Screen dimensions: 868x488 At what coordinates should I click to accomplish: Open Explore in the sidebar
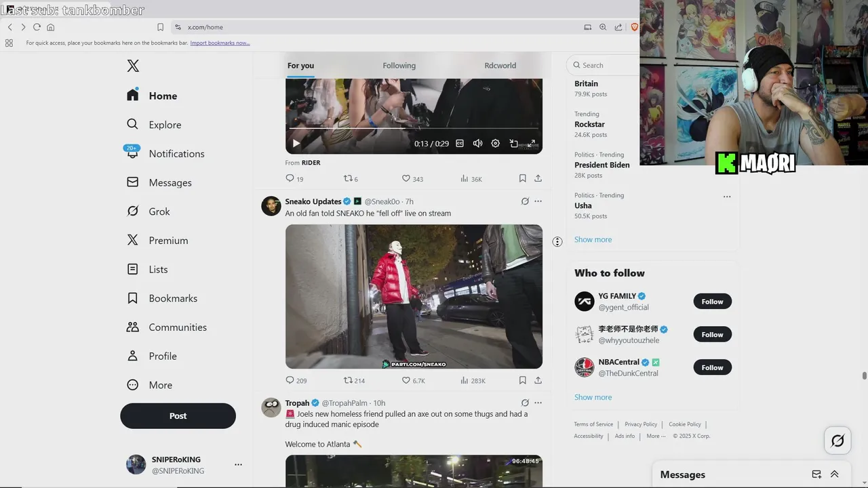tap(154, 125)
